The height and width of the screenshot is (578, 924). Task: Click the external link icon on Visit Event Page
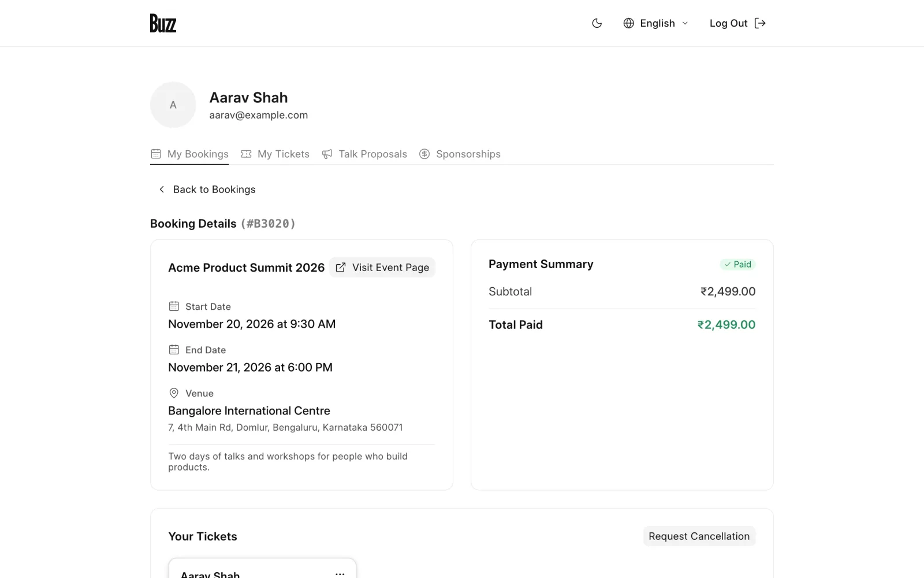[341, 268]
